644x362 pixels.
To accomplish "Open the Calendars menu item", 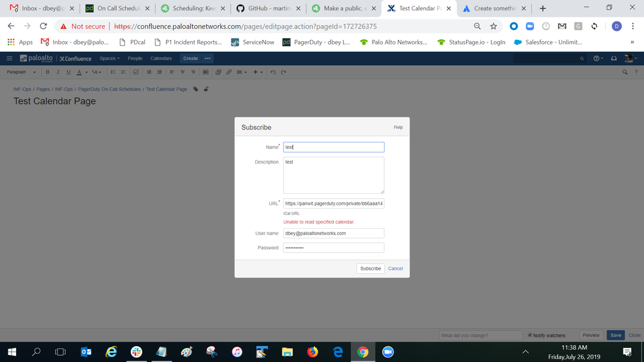I will [x=161, y=58].
